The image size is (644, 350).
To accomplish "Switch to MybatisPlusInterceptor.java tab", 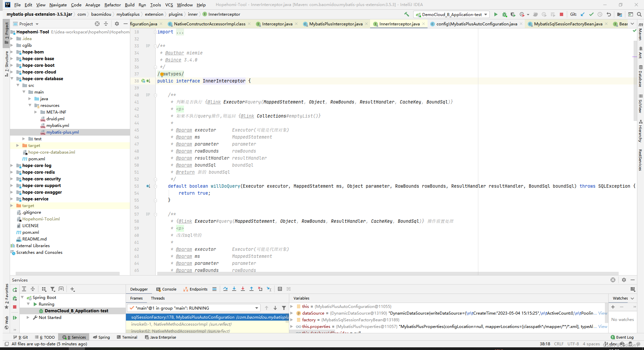I will (x=335, y=24).
